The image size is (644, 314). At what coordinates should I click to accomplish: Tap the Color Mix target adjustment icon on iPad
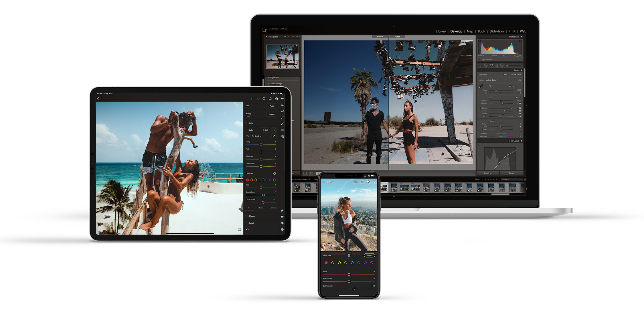274,174
